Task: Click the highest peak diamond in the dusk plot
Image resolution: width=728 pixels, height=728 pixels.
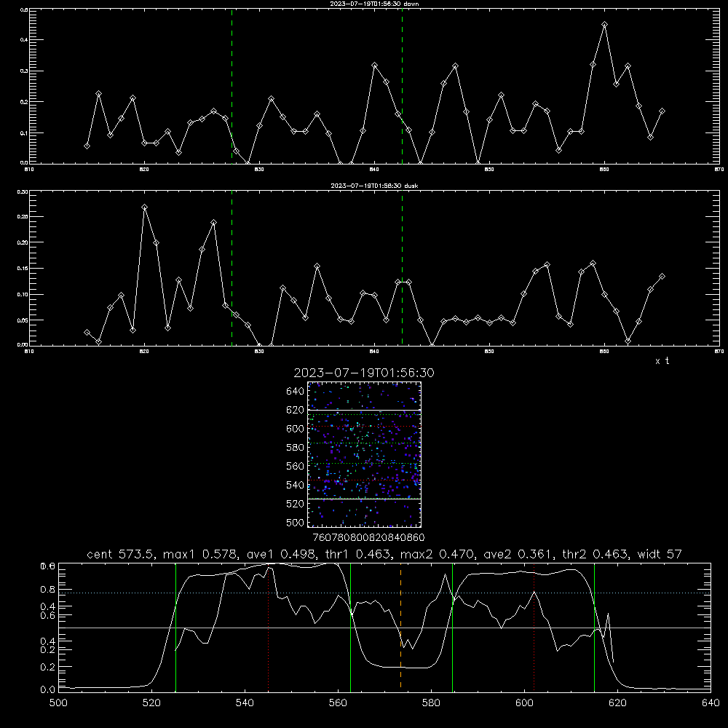Action: click(144, 207)
